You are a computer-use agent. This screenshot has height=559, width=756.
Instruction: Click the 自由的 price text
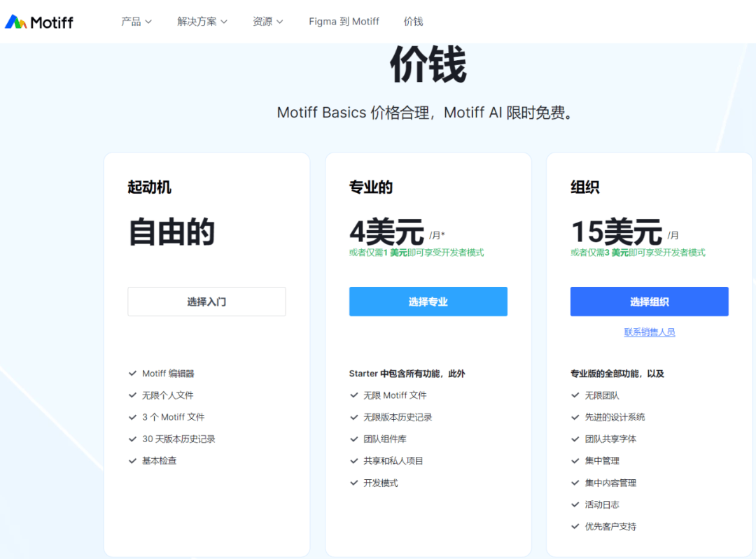pyautogui.click(x=171, y=232)
